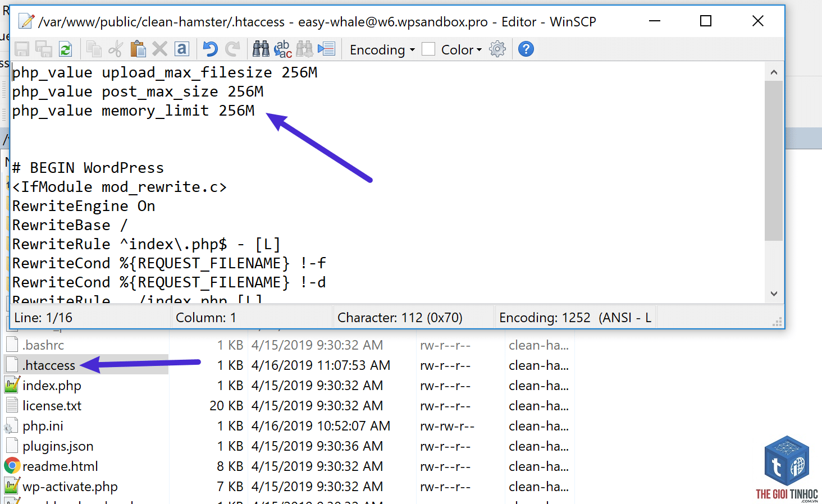
Task: Select plugins.json in the WinSCP file list
Action: 58,446
